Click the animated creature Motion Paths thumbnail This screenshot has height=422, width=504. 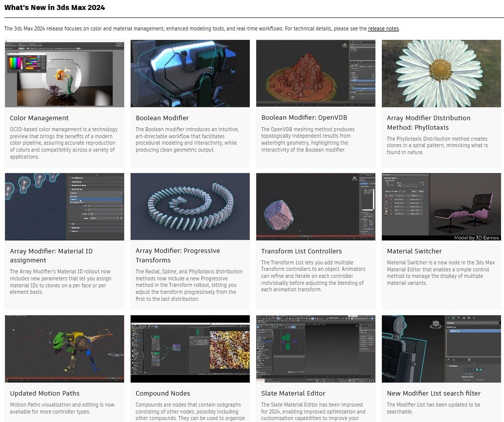64,348
